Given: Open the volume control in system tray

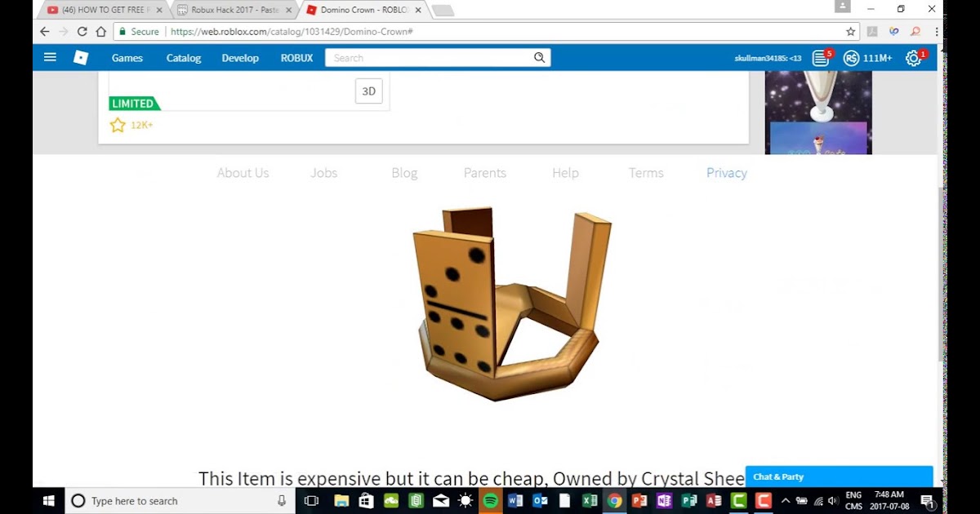Looking at the screenshot, I should click(832, 501).
